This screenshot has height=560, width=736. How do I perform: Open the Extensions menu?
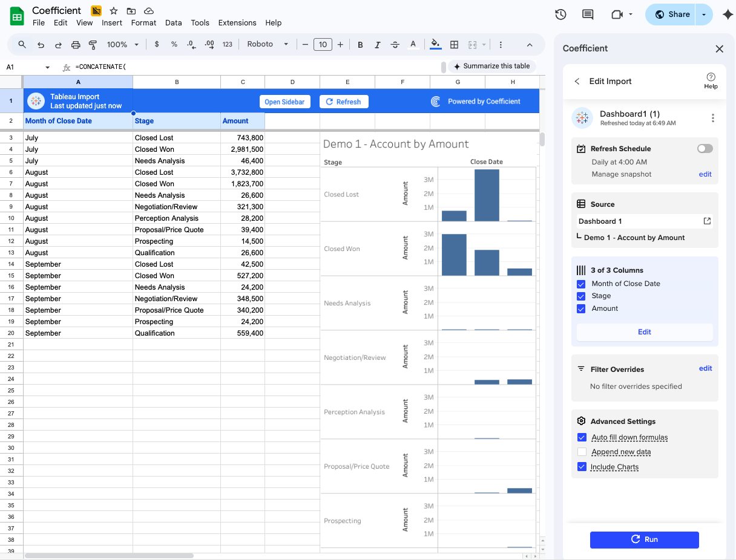pos(237,23)
